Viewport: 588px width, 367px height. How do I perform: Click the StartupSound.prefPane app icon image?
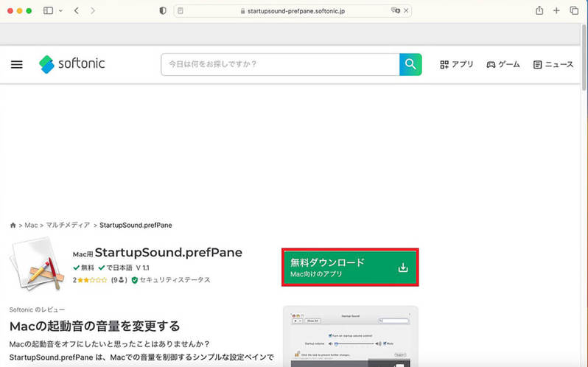coord(36,264)
